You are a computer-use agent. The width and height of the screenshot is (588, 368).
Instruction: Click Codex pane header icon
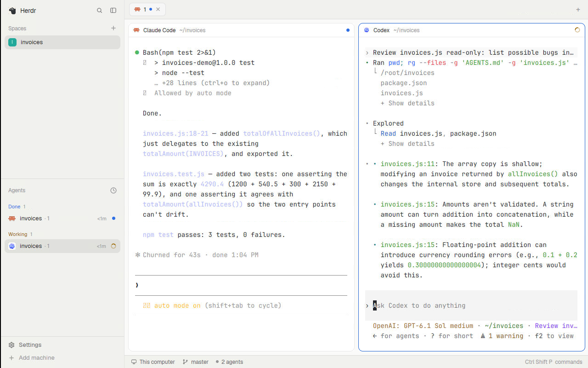click(x=367, y=30)
